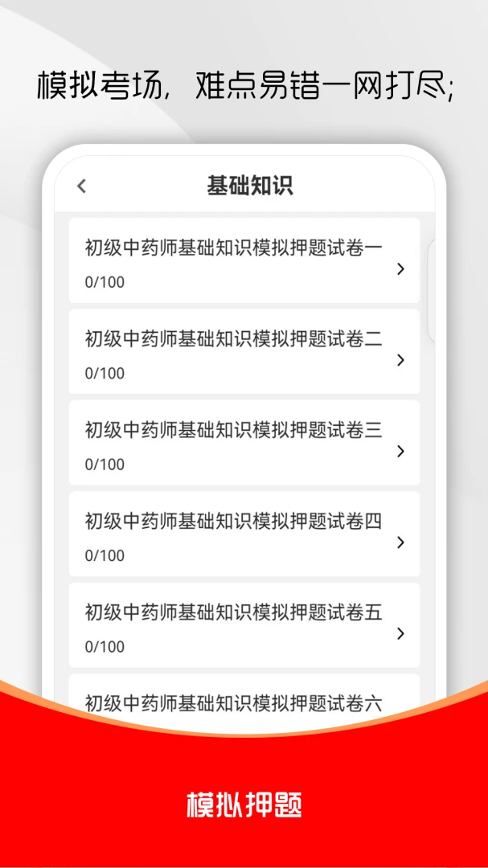Open 初级中药师基础知识模拟押题试卷二
Viewport: 488px width, 868px height.
tap(244, 351)
